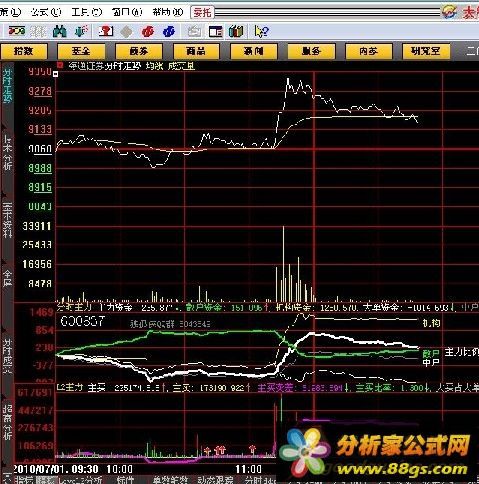Image resolution: width=479 pixels, height=484 pixels.
Task: Open the 服务 category button
Action: point(311,51)
